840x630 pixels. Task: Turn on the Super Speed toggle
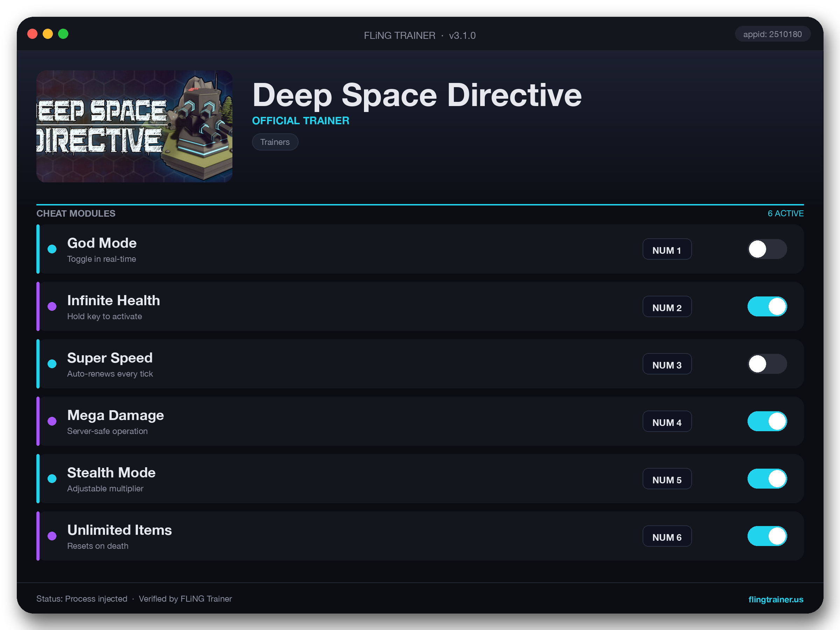tap(767, 364)
